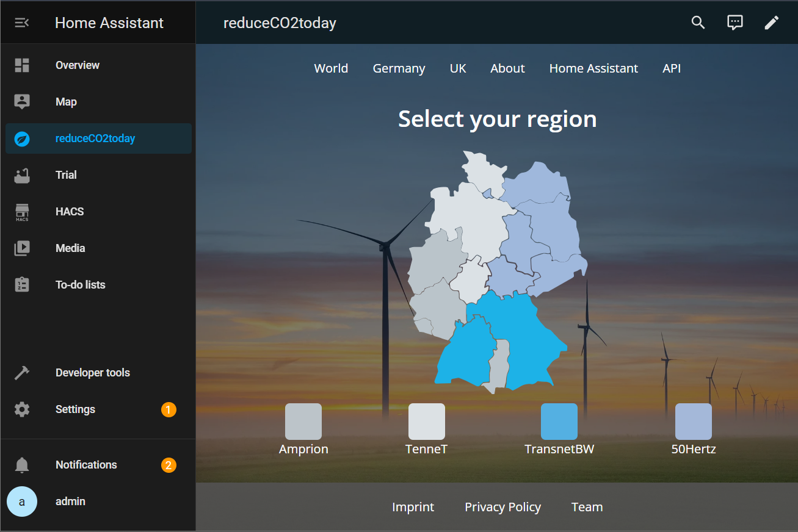Edit dashboard with the pencil icon
Image resolution: width=798 pixels, height=532 pixels.
[x=772, y=23]
